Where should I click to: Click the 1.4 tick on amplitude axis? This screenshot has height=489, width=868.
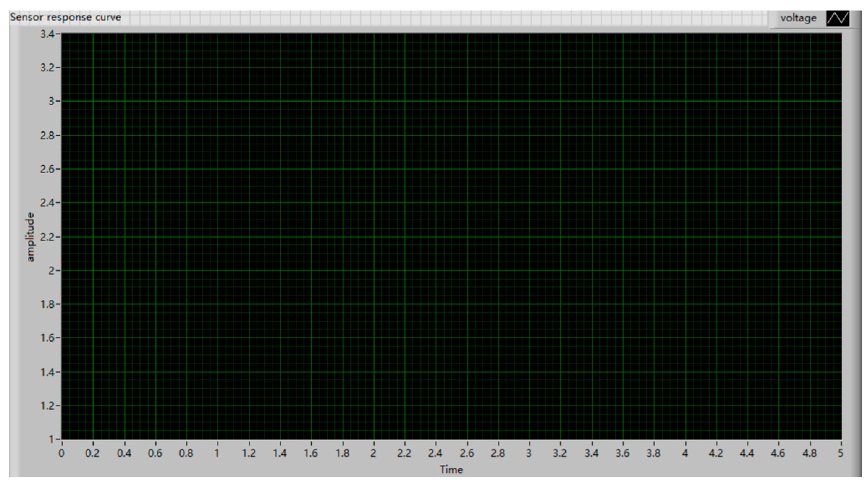[47, 372]
